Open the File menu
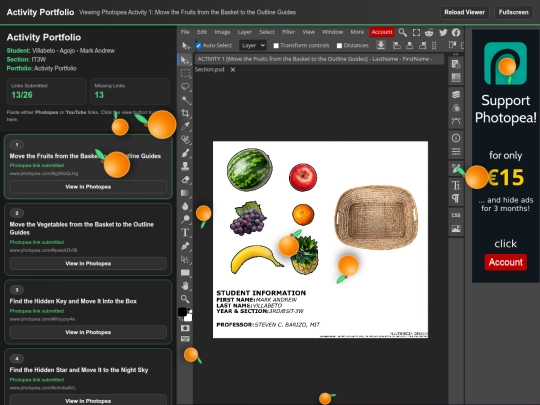 [185, 32]
